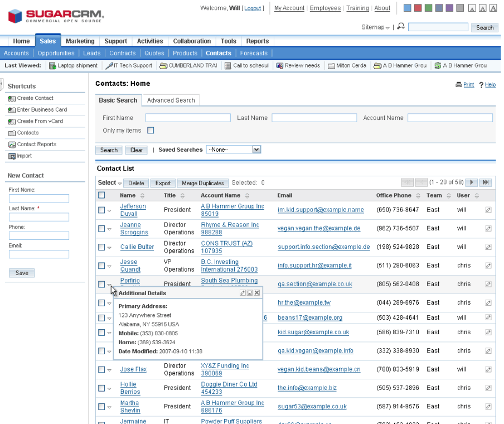Expand details arrow for Jeanne Scroggins
The width and height of the screenshot is (504, 424).
(109, 229)
